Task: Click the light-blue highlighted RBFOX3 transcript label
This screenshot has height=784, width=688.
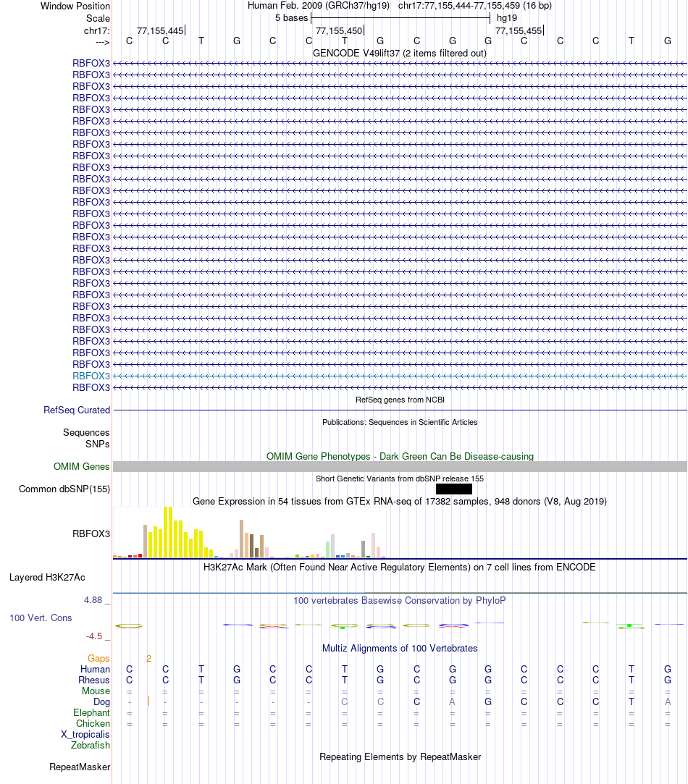Action: (x=91, y=376)
